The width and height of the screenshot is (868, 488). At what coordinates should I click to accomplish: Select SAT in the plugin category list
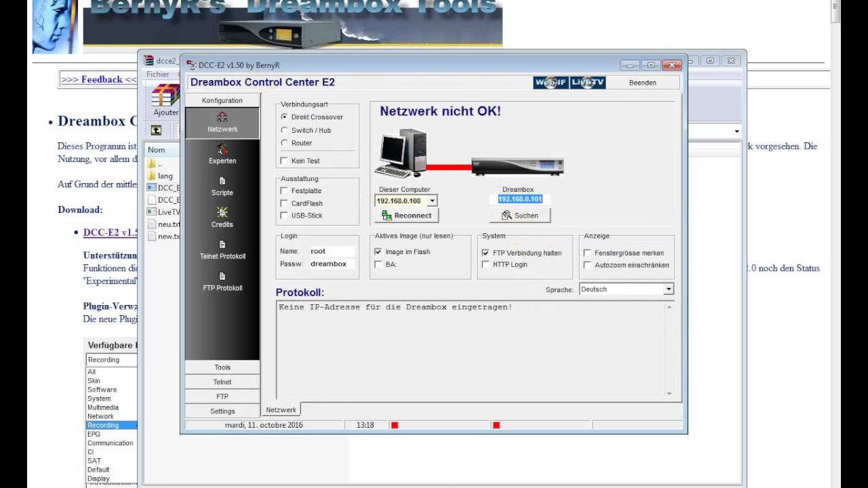pyautogui.click(x=94, y=461)
